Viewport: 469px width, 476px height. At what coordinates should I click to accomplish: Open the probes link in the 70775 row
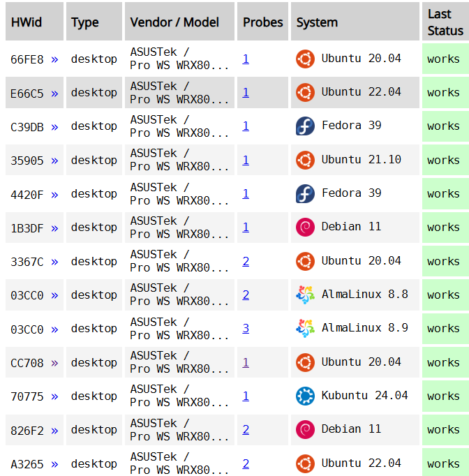(246, 396)
